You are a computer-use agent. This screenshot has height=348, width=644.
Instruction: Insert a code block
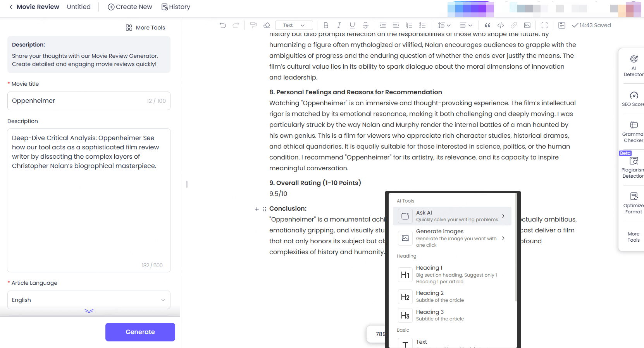tap(501, 25)
